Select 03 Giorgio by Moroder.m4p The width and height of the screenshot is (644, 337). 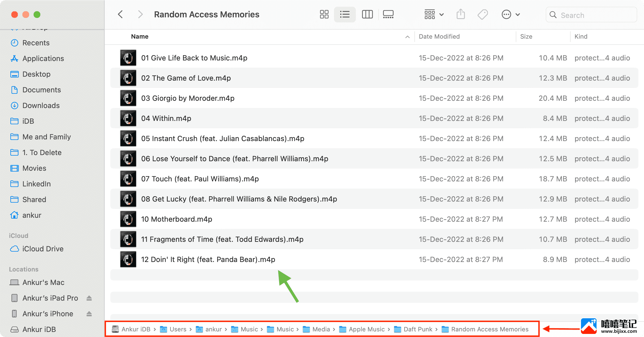click(374, 98)
